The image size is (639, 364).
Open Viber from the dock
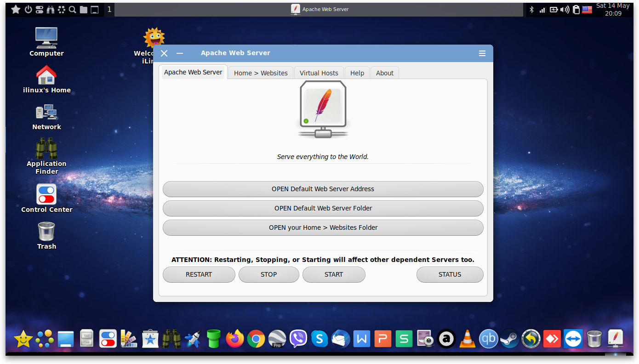coord(298,339)
